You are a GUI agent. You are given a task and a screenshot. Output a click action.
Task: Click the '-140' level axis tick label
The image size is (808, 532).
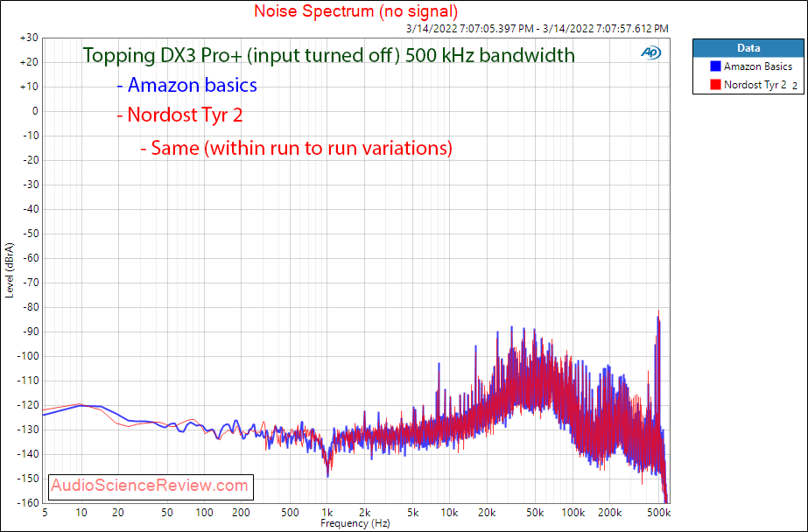coord(28,454)
